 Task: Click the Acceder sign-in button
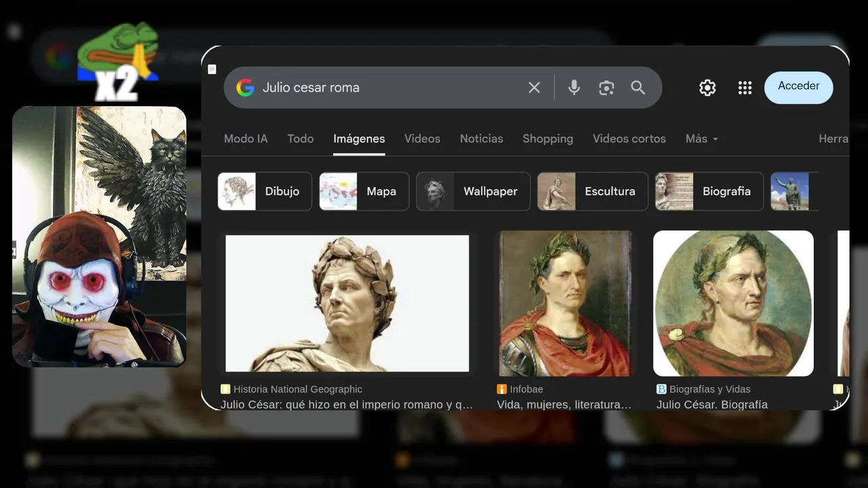click(x=799, y=87)
